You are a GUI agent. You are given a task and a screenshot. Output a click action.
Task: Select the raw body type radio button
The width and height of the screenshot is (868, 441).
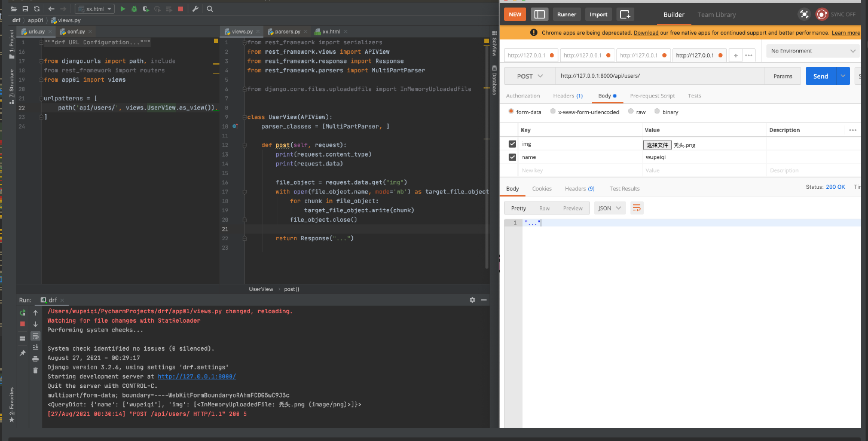[x=631, y=112]
